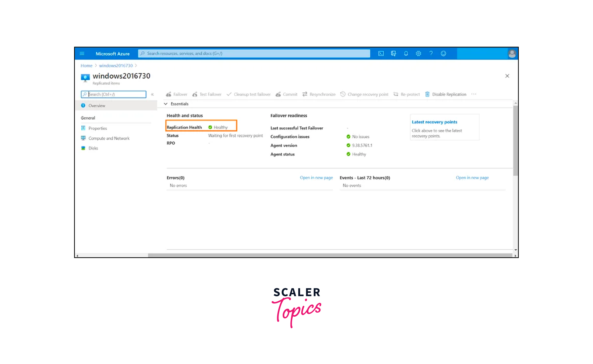Open directory and subscription filter icon
The image size is (593, 364).
[393, 54]
